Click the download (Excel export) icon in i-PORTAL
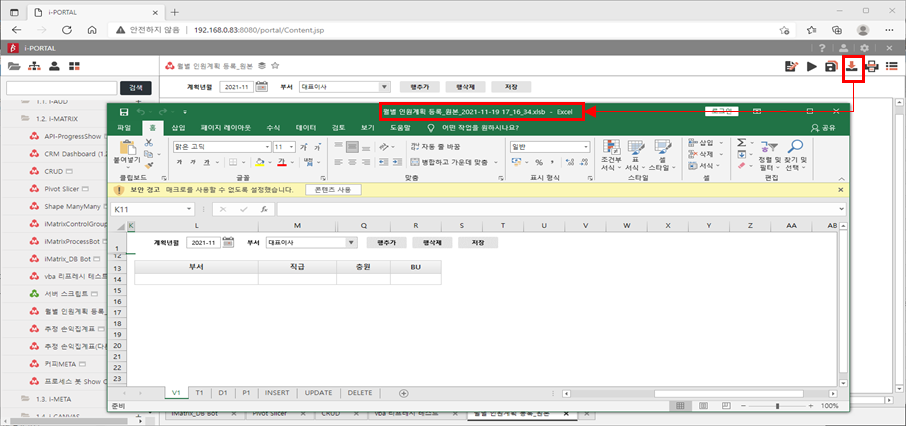 852,66
